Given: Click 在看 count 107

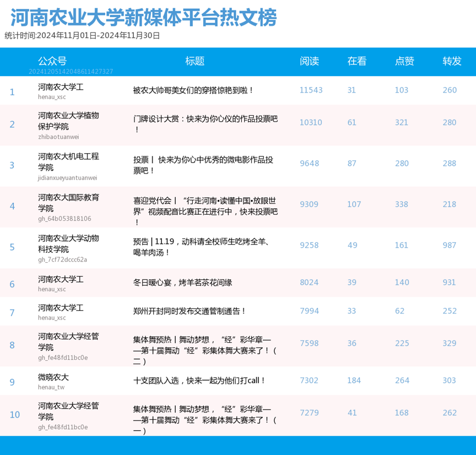Looking at the screenshot, I should [354, 204].
